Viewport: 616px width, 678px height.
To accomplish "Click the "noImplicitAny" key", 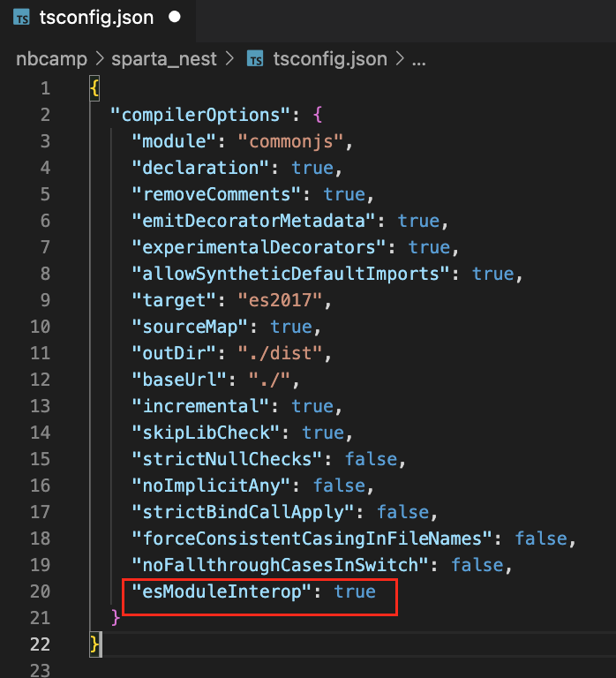I will click(211, 486).
